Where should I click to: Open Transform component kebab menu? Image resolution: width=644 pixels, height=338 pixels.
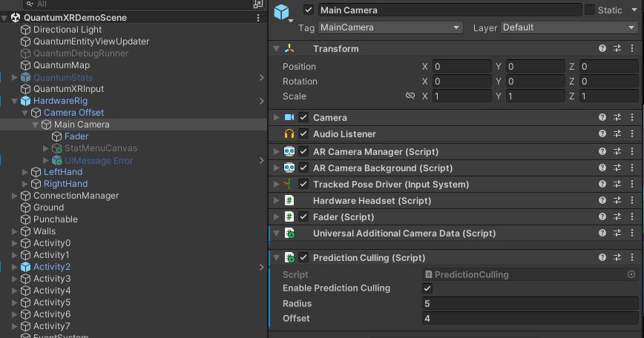(x=632, y=48)
